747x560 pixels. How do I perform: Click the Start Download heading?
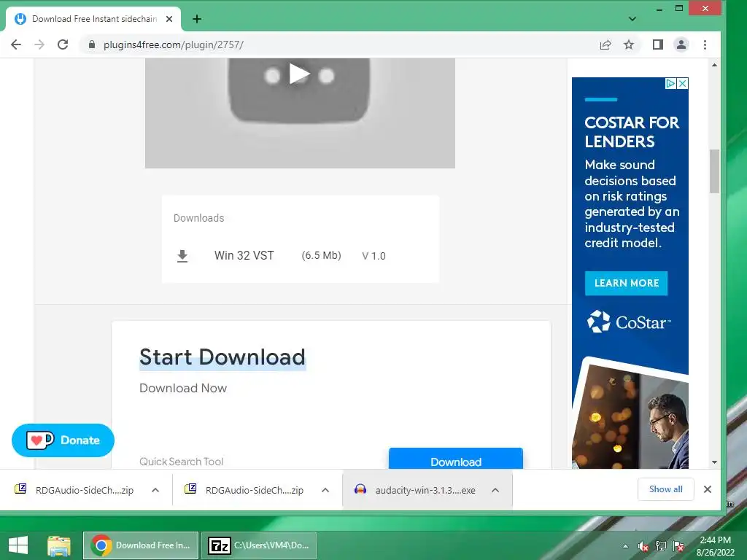pyautogui.click(x=222, y=357)
